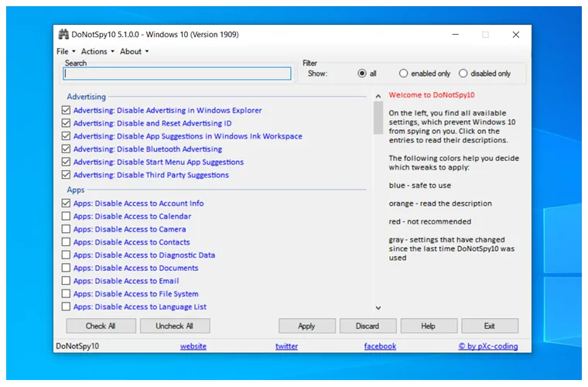588x387 pixels.
Task: Uncheck Disable Advertising in Windows Explorer
Action: click(x=66, y=110)
